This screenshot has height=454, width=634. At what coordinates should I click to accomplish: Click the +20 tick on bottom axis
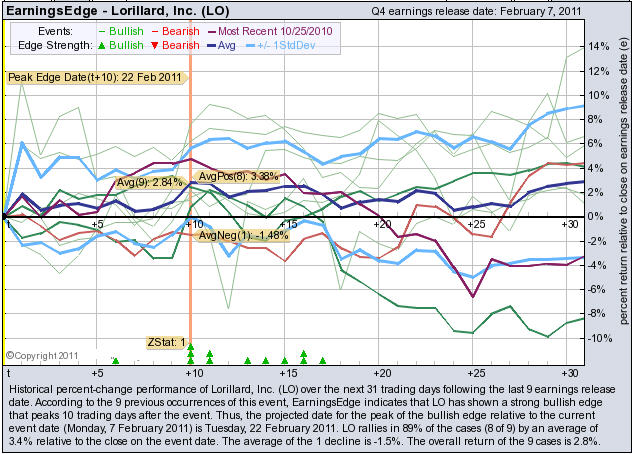tap(380, 372)
